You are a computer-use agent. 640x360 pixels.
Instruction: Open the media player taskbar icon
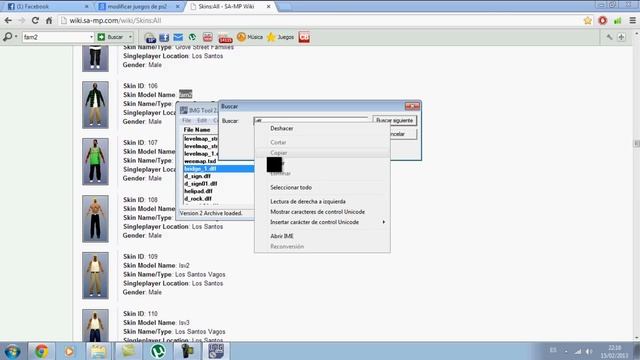click(69, 351)
